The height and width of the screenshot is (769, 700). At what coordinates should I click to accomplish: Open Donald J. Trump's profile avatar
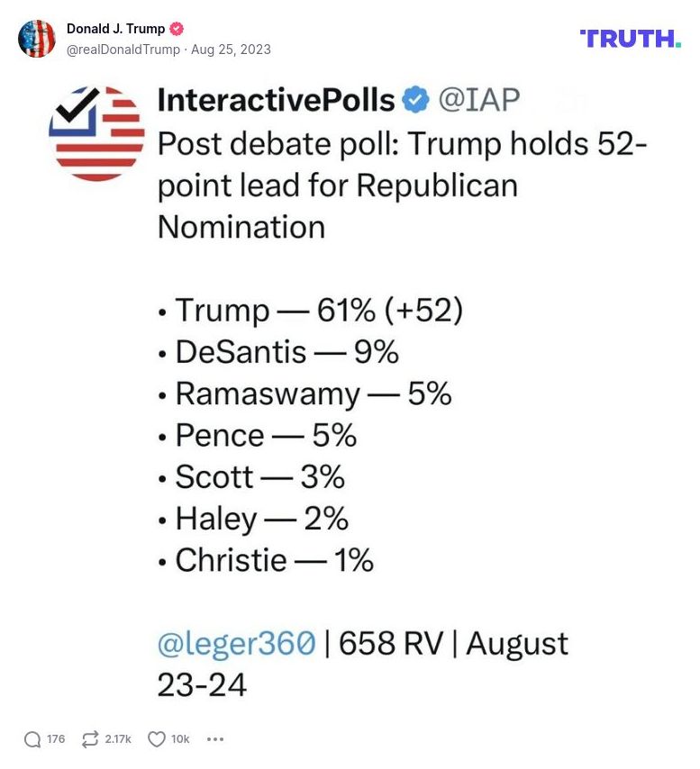pyautogui.click(x=37, y=38)
